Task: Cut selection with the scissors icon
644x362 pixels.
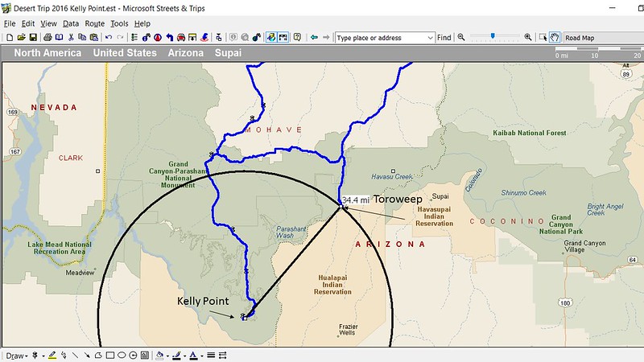Action: point(71,37)
